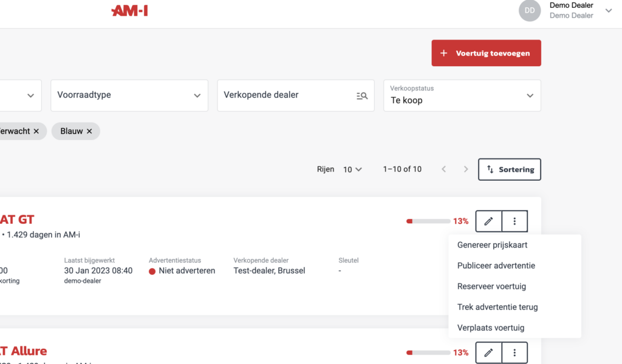Open three-dot menu for AT Allure vehicle
The image size is (622, 364).
tap(514, 352)
